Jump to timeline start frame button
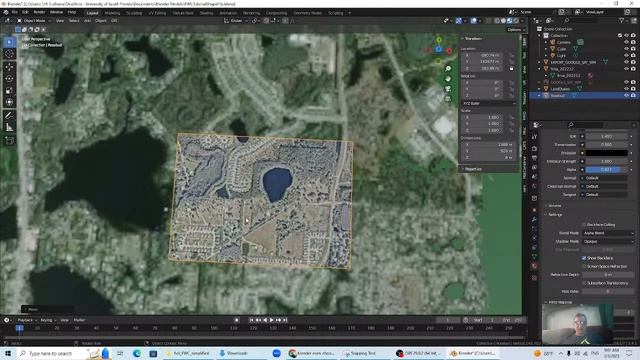640x360 pixels. [x=251, y=320]
